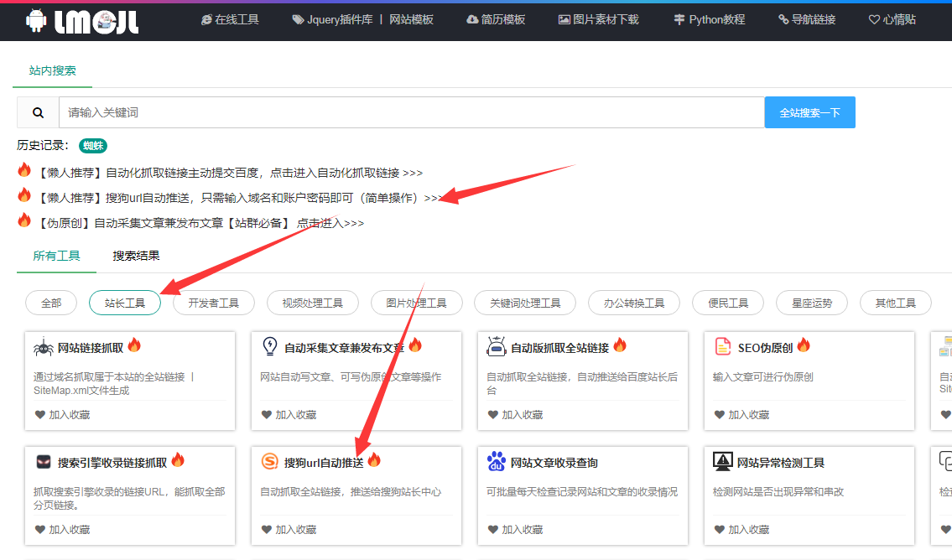
Task: Click heart icon under 搜狗url自动推送
Action: [267, 530]
